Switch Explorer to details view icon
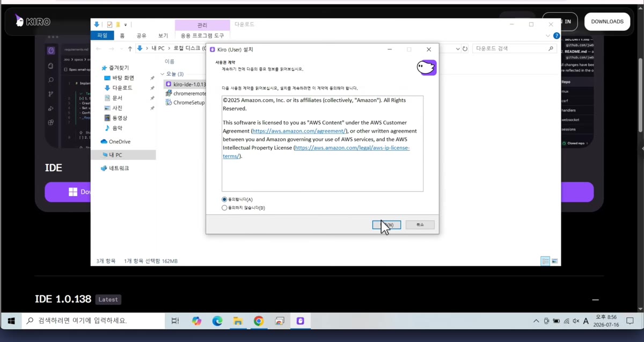The image size is (644, 342). click(545, 261)
